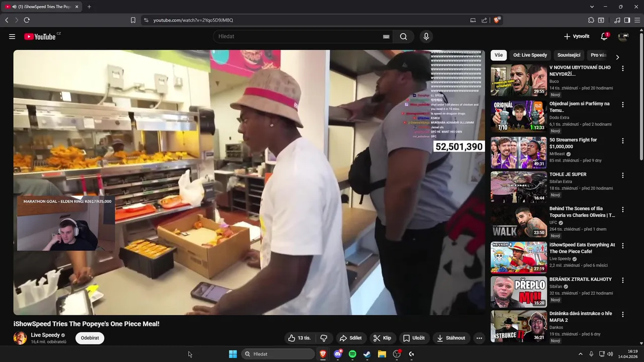Open more actions three-dot menu under video
This screenshot has height=362, width=644.
(479, 338)
